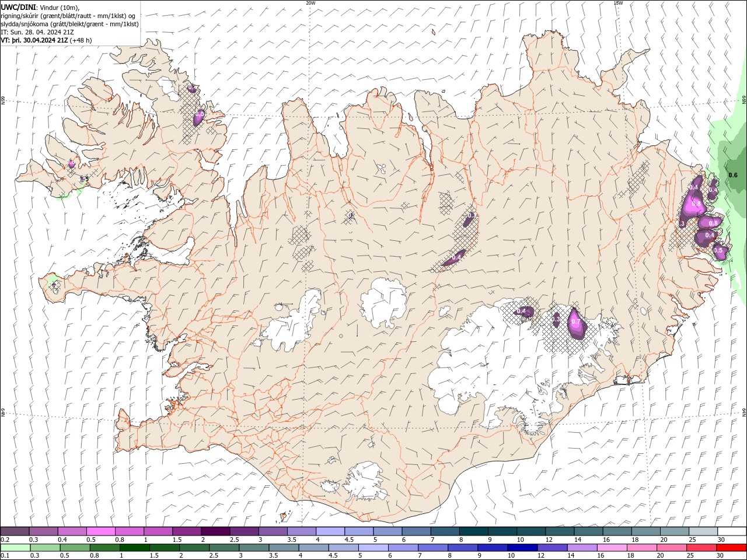
Task: Select the upper legend swatch between 12 and 14
Action: click(x=560, y=531)
